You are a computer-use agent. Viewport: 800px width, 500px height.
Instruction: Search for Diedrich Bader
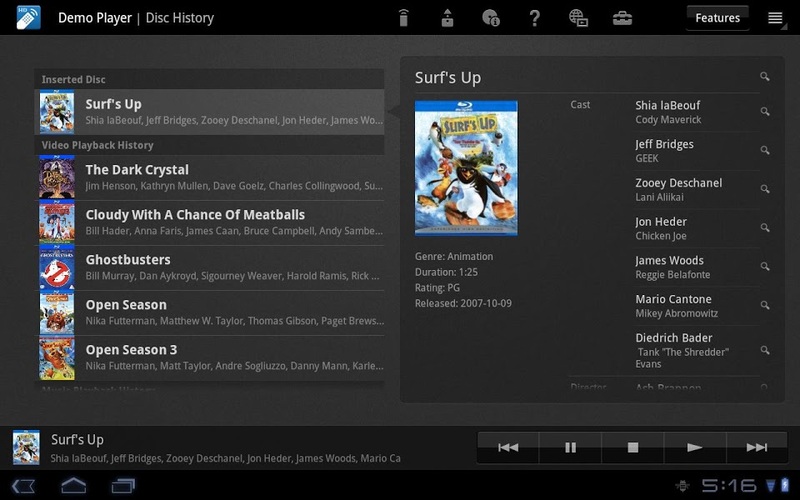764,350
